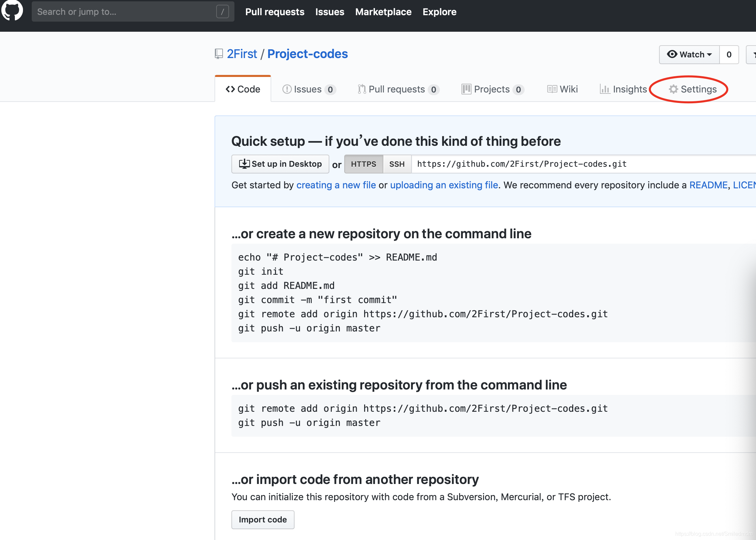Switch to the repository Issues tab
This screenshot has width=756, height=540.
(309, 89)
